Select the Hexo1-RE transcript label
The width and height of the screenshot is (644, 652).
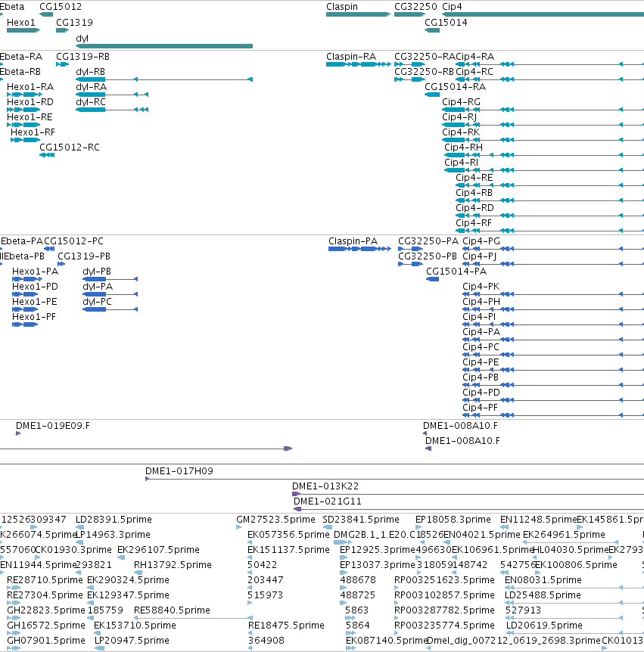click(x=30, y=117)
